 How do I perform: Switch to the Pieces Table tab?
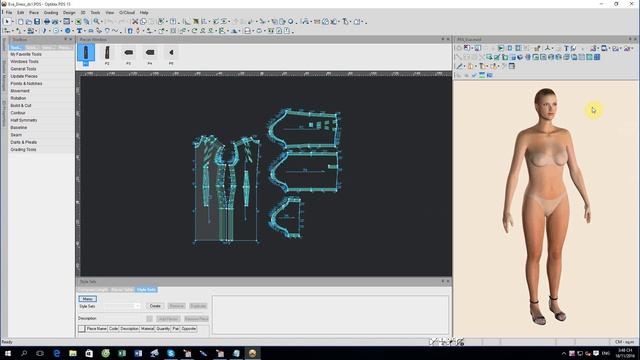pyautogui.click(x=122, y=289)
